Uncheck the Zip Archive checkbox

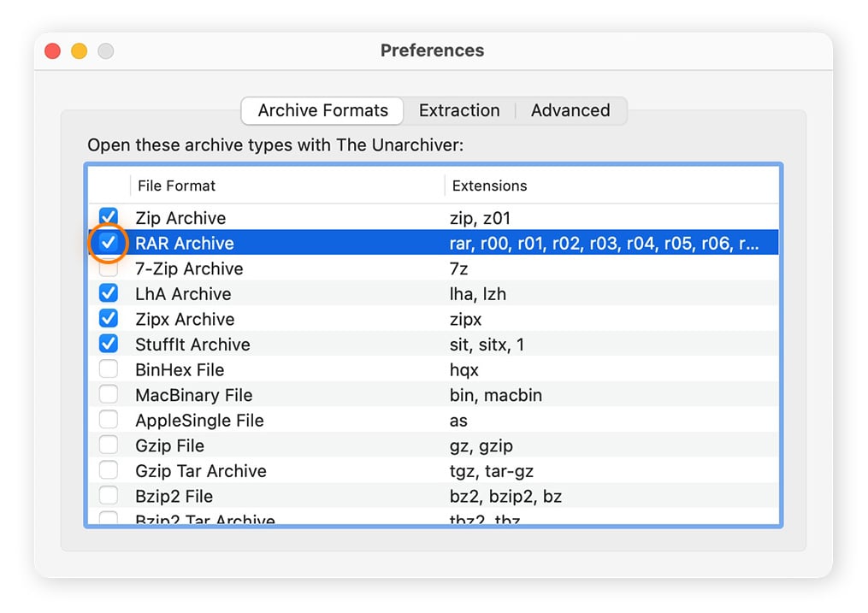tap(109, 217)
